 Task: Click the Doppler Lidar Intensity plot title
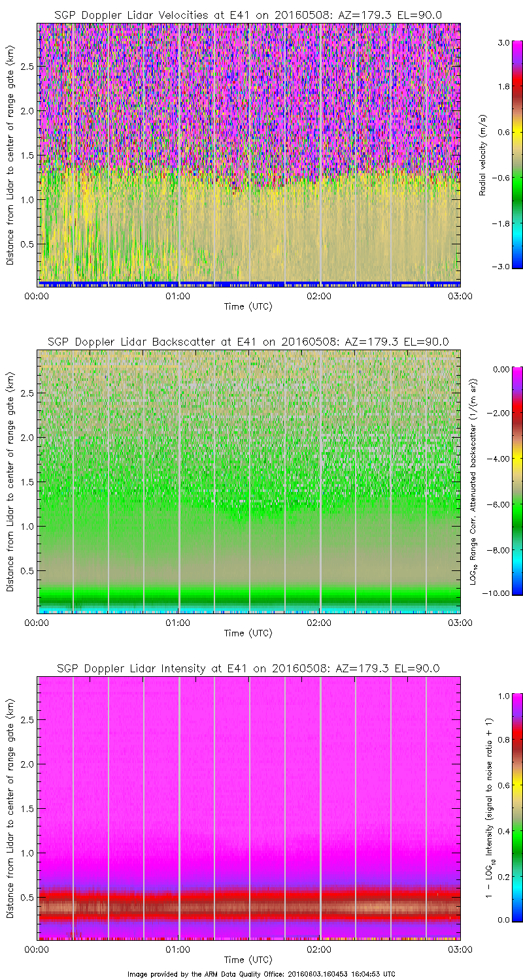pos(248,668)
